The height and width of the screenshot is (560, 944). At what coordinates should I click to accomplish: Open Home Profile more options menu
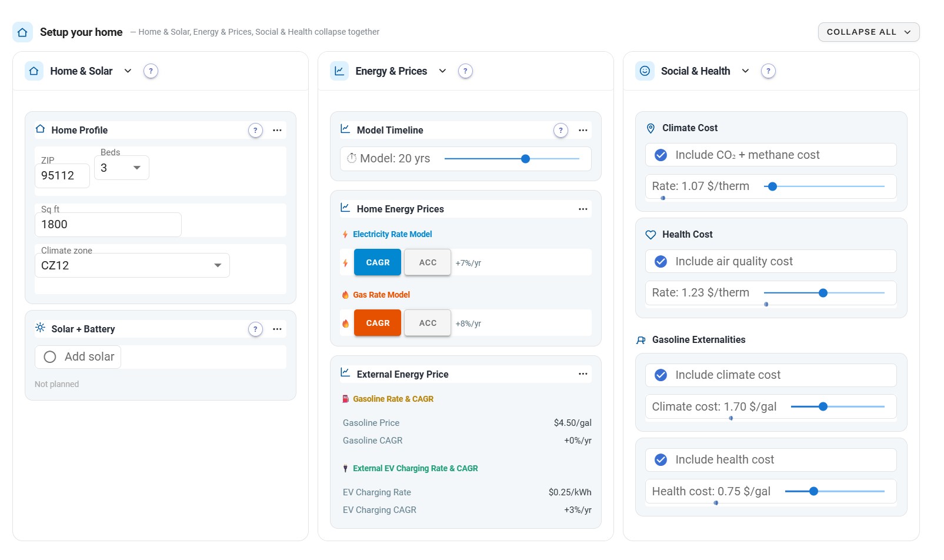(x=277, y=130)
